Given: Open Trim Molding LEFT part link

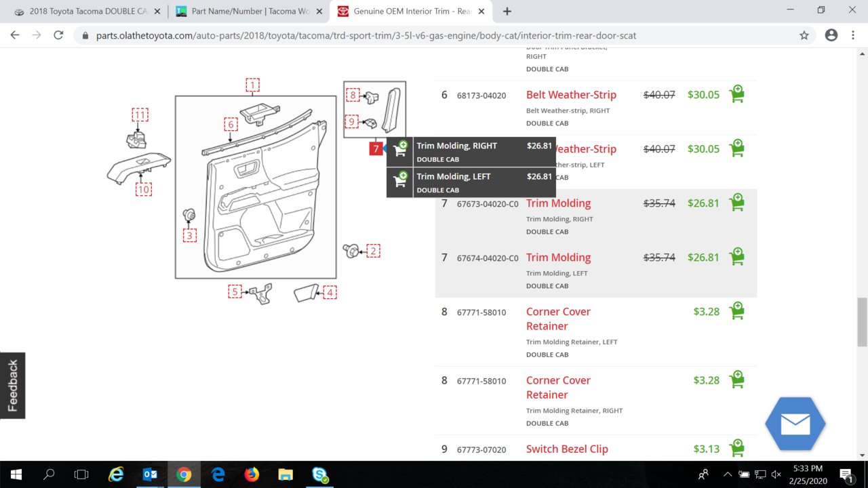Looking at the screenshot, I should (558, 258).
